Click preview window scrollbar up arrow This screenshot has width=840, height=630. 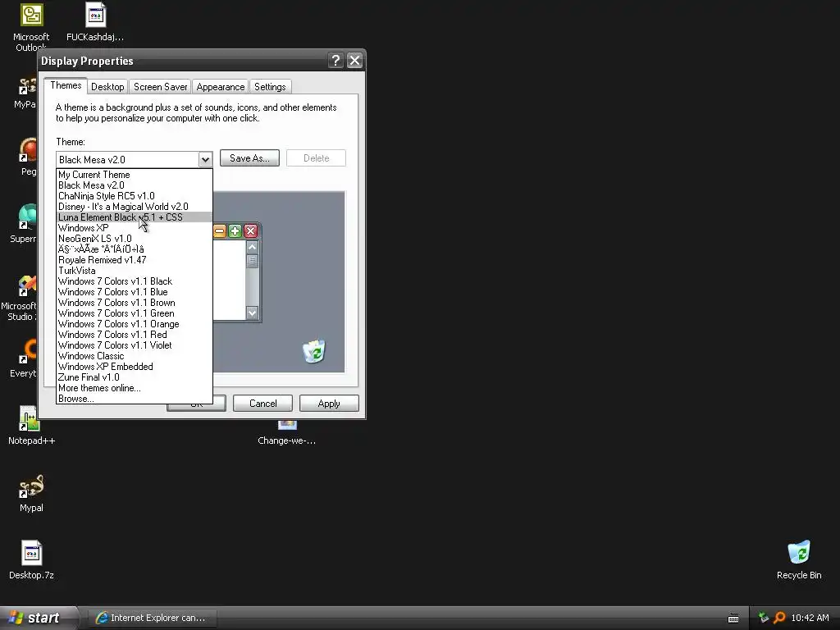252,247
